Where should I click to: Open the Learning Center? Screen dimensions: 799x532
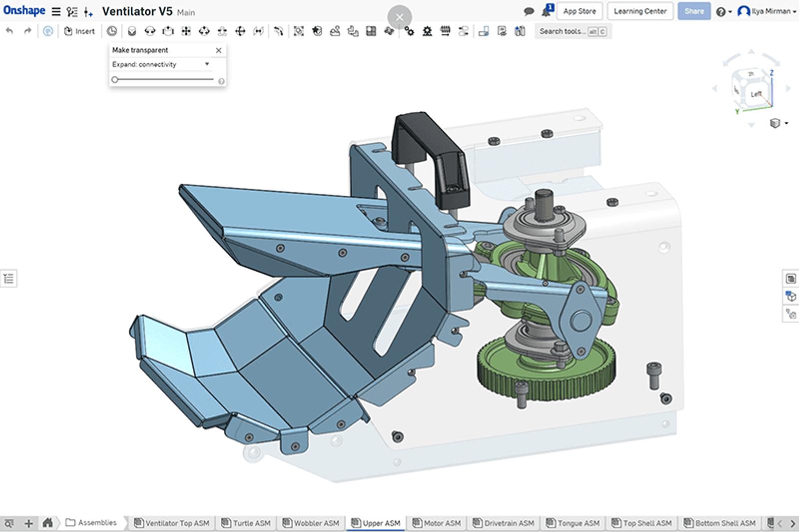(x=640, y=11)
